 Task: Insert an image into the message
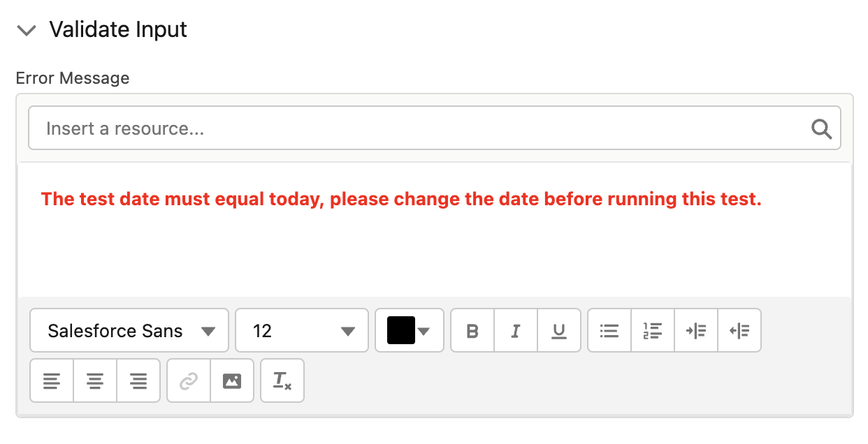pos(232,380)
